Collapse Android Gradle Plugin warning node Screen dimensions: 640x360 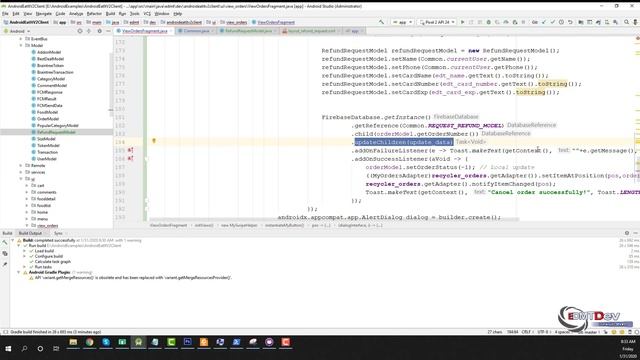click(19, 272)
